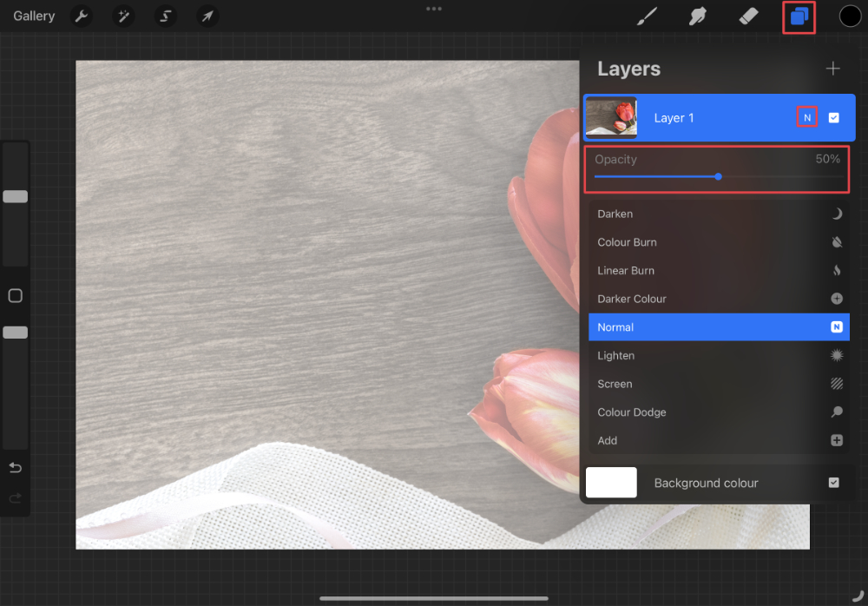
Task: Select the Smudge tool
Action: coord(697,16)
